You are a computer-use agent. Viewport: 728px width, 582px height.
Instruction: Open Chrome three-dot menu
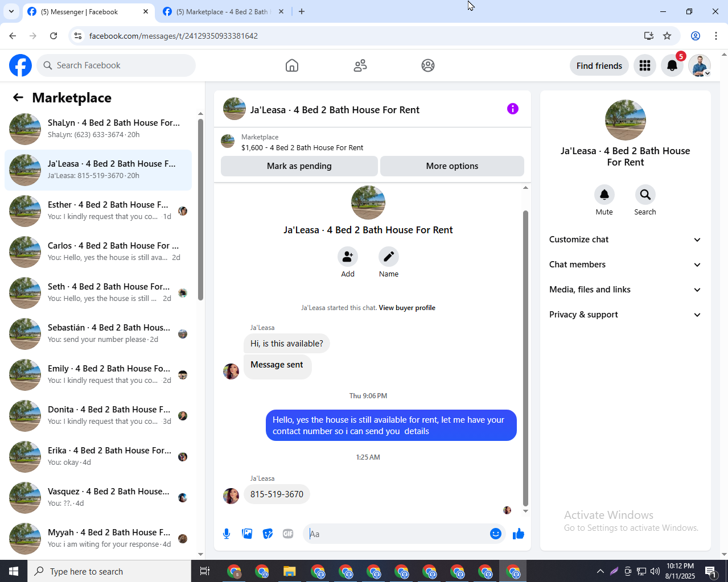coord(716,36)
